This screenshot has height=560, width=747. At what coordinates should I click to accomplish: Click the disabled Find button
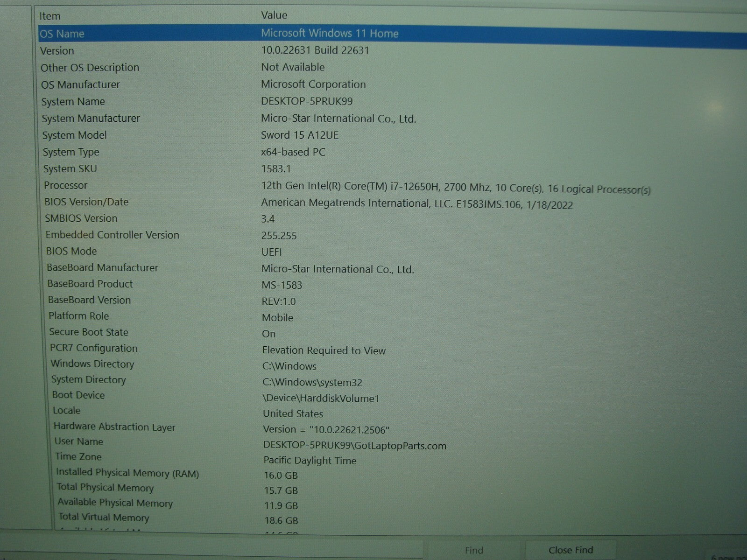click(x=474, y=550)
